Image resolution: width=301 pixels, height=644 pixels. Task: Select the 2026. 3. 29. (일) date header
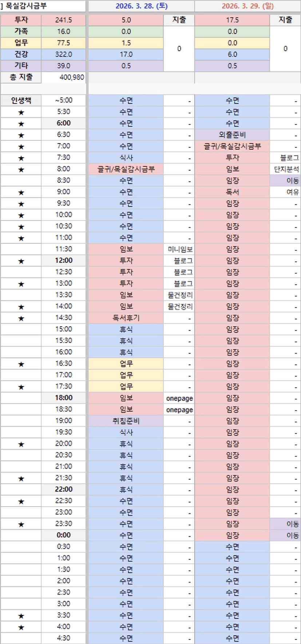[x=247, y=6]
